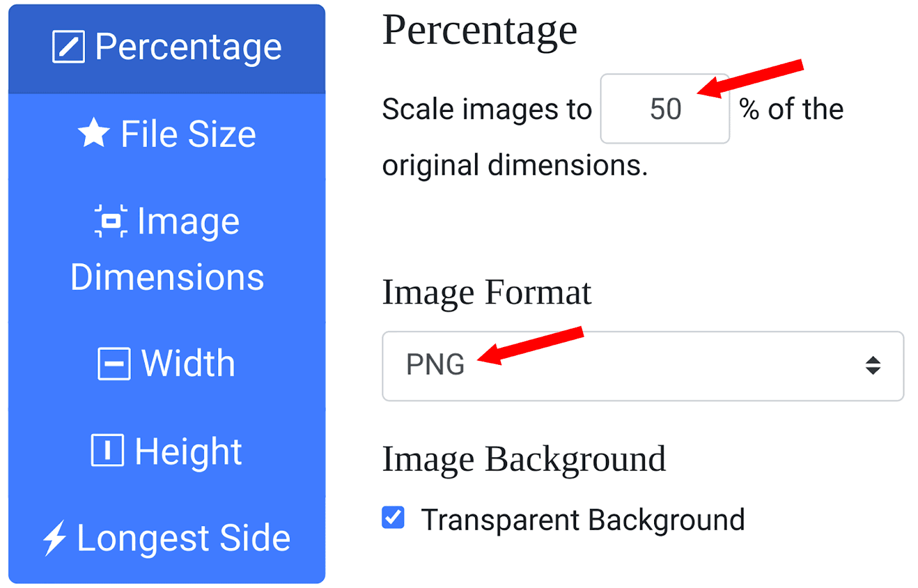Switch to the File Size tab
Viewport: 918px width, 588px height.
point(166,133)
